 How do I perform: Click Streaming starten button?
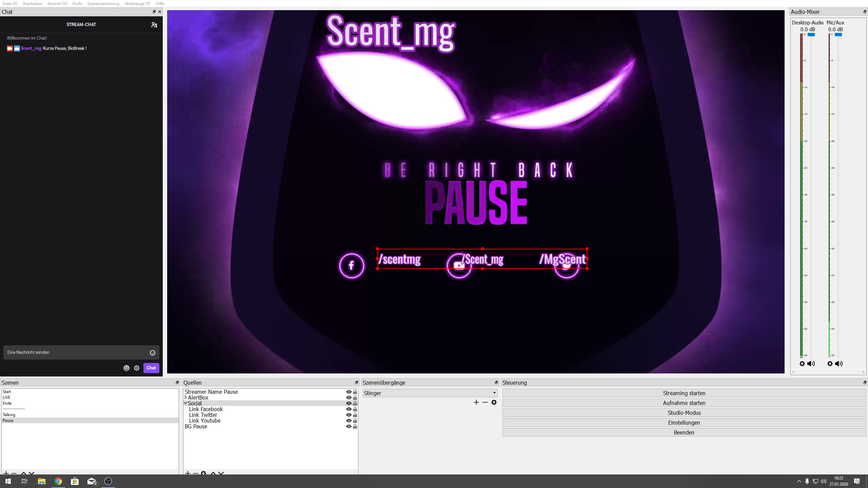click(x=684, y=393)
